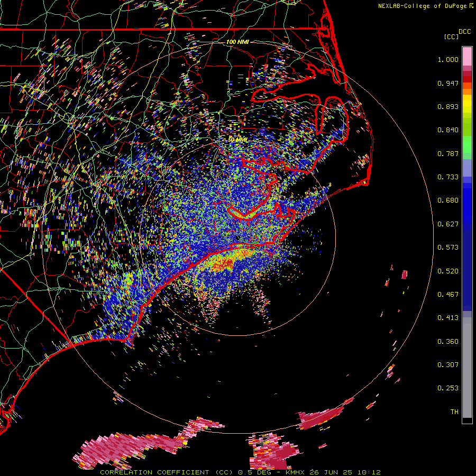Screen dimensions: 476x476
Task: Click the 0.893 scale value
Action: pyautogui.click(x=448, y=106)
